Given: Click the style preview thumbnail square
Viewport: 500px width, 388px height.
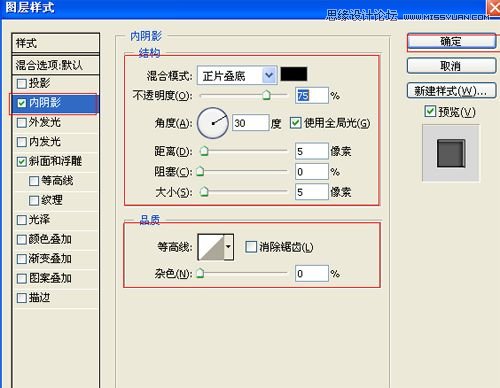Looking at the screenshot, I should 451,153.
